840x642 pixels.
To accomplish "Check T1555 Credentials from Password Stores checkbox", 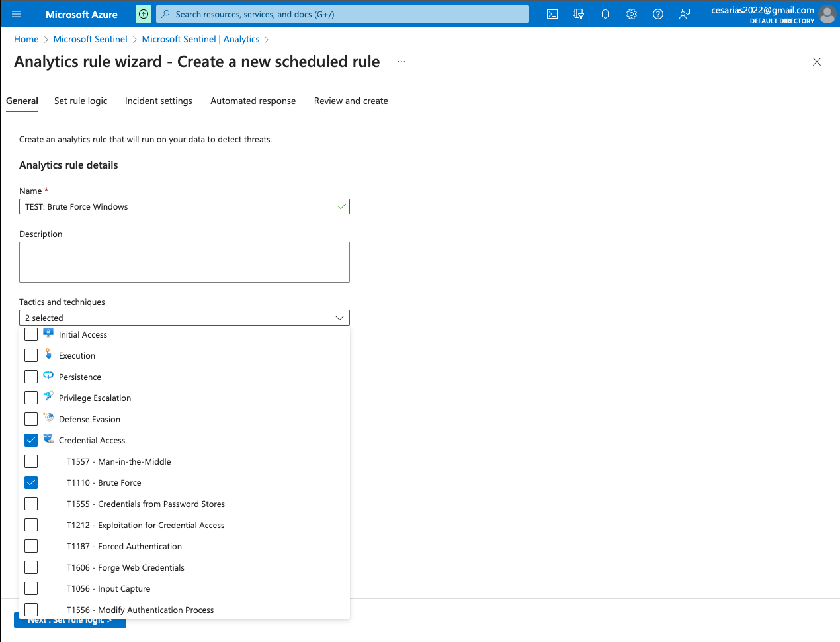I will [x=31, y=504].
